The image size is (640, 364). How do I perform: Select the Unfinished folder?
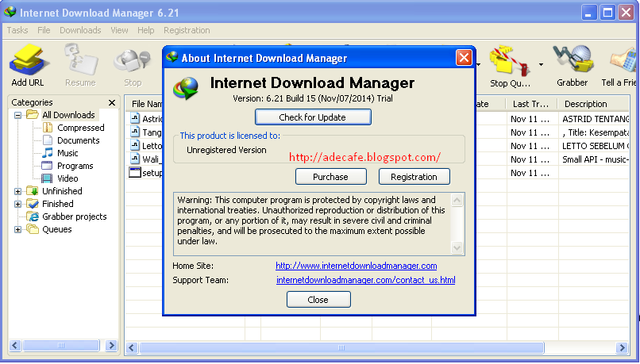click(x=62, y=191)
